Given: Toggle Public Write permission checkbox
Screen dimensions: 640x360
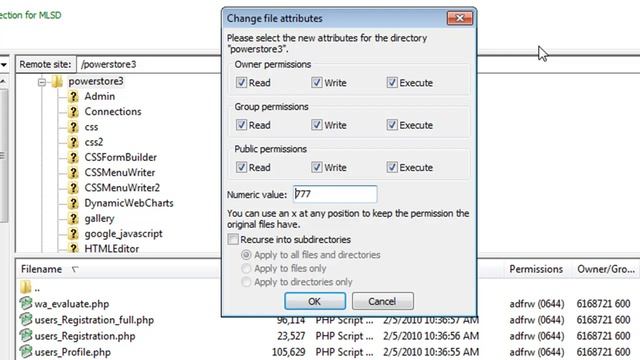Looking at the screenshot, I should (x=317, y=167).
